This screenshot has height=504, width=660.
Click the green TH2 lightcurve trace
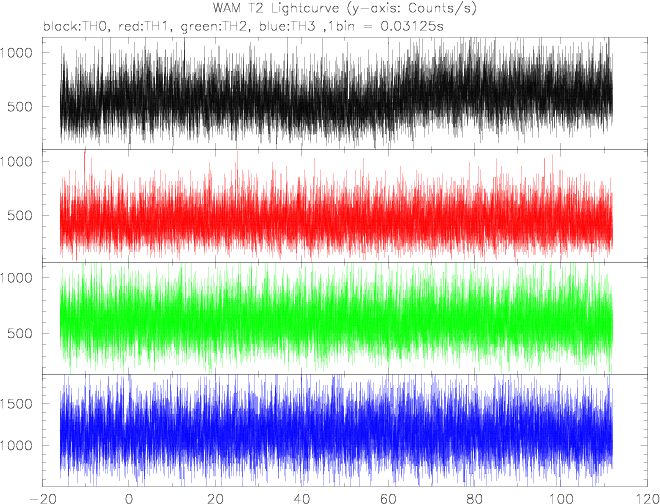[336, 317]
